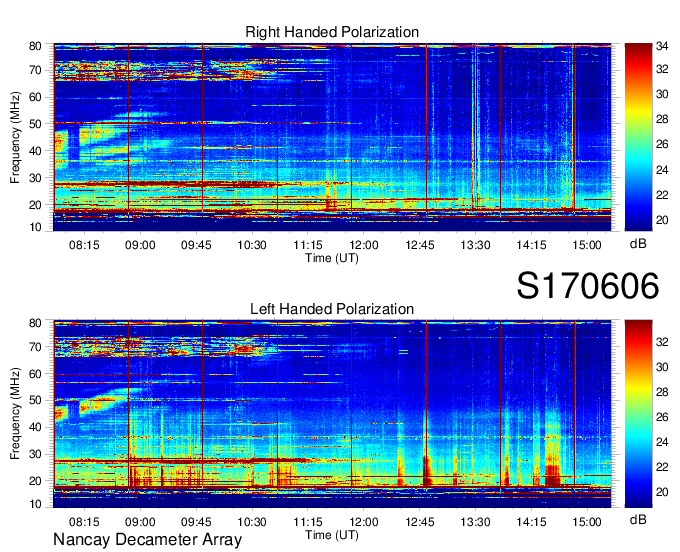
Task: Click the 20 MHz tick of the lower panel
Action: pos(35,481)
